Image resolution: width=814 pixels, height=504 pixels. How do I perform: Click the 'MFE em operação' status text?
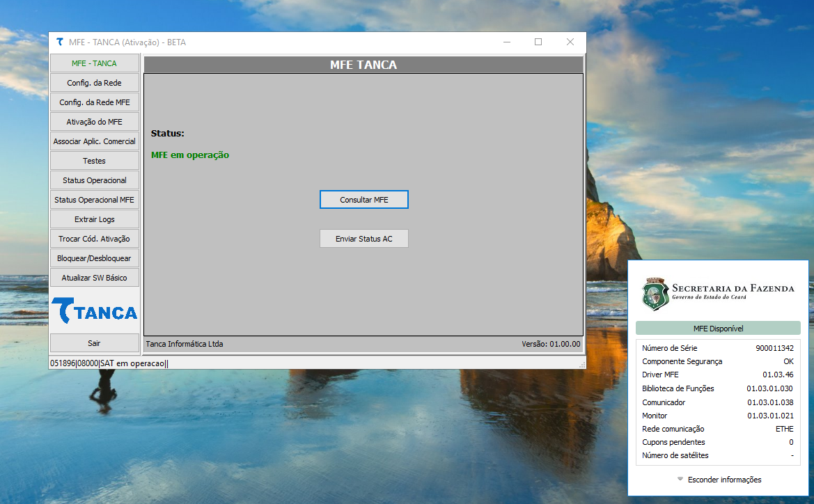(x=190, y=155)
